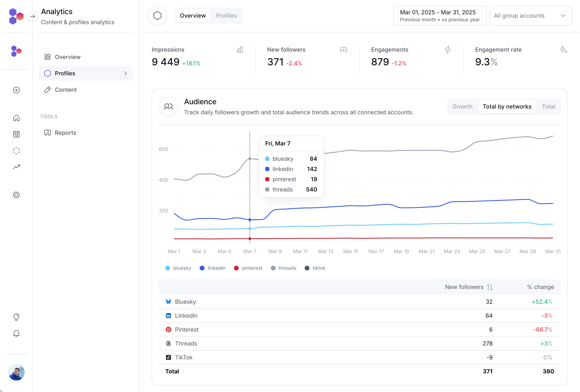The width and height of the screenshot is (580, 392).
Task: Toggle the bluesky series in the chart legend
Action: (178, 268)
